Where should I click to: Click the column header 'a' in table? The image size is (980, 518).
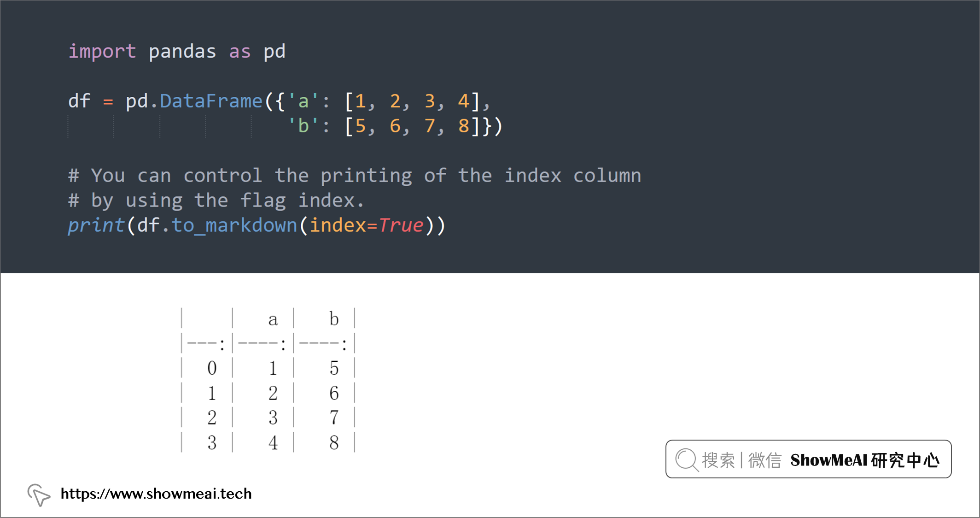tap(273, 319)
